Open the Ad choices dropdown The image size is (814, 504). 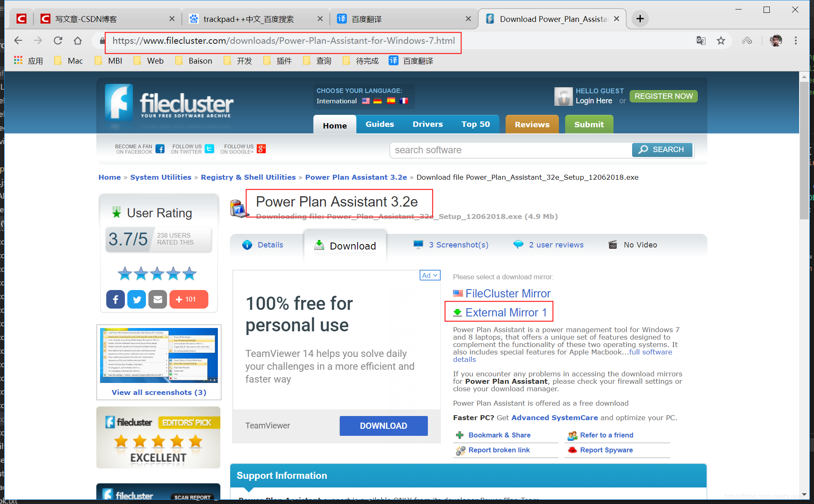click(x=430, y=275)
